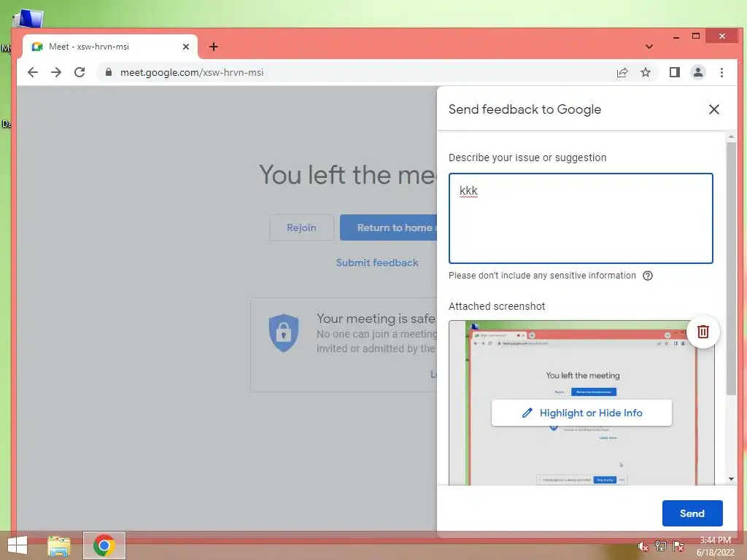The width and height of the screenshot is (747, 560).
Task: Click the Rejoin button
Action: [301, 227]
